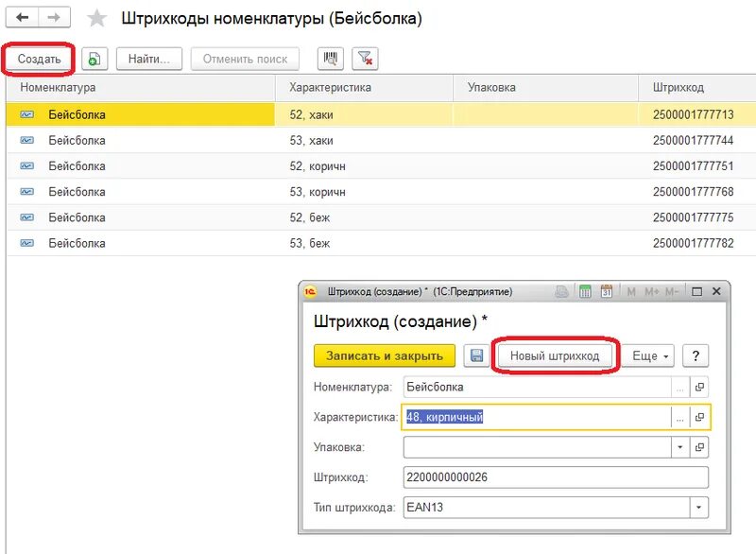Sort by Номенклатура column header
The image size is (756, 554).
click(140, 87)
